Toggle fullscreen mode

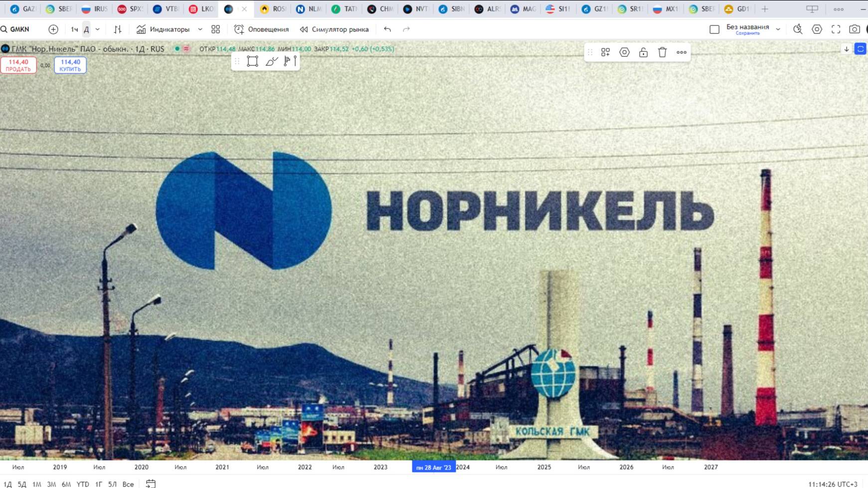[836, 29]
